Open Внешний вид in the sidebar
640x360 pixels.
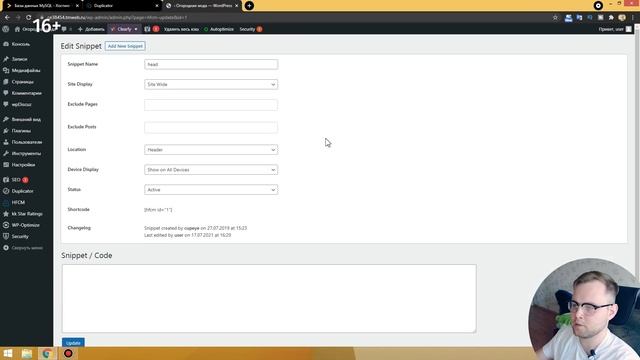tap(26, 120)
